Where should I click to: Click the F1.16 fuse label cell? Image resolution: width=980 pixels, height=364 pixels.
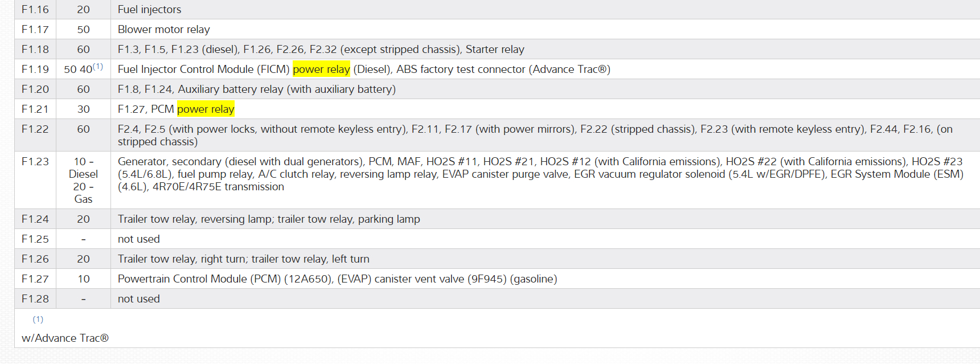35,10
